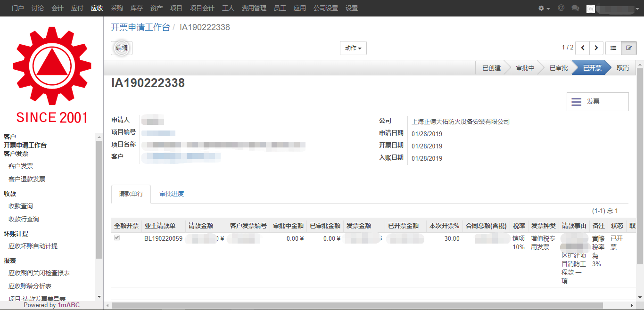Open the 发票 stat button
The width and height of the screenshot is (644, 310).
coord(597,102)
